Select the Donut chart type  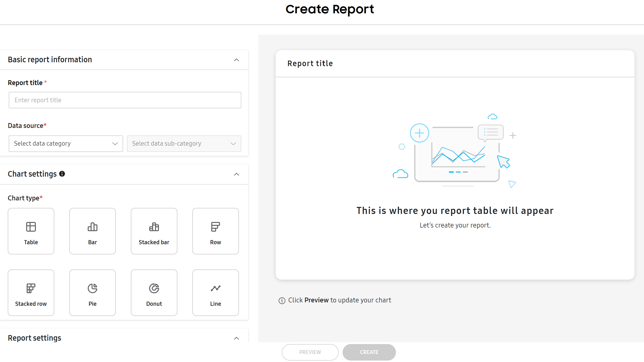tap(154, 292)
